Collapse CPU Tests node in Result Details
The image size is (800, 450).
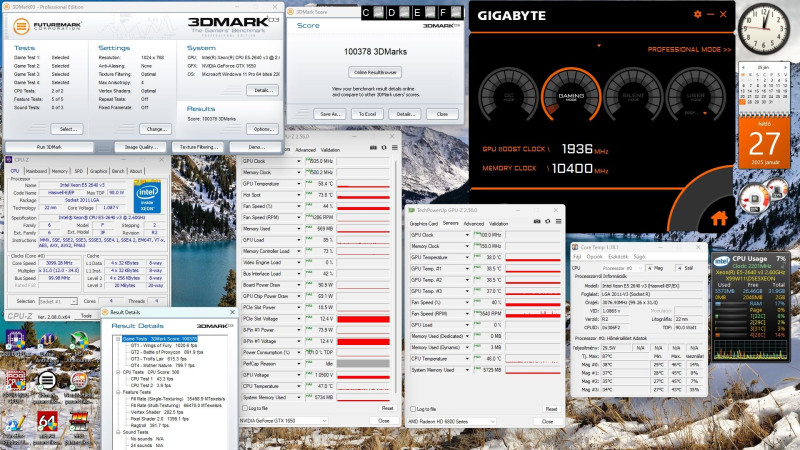118,372
